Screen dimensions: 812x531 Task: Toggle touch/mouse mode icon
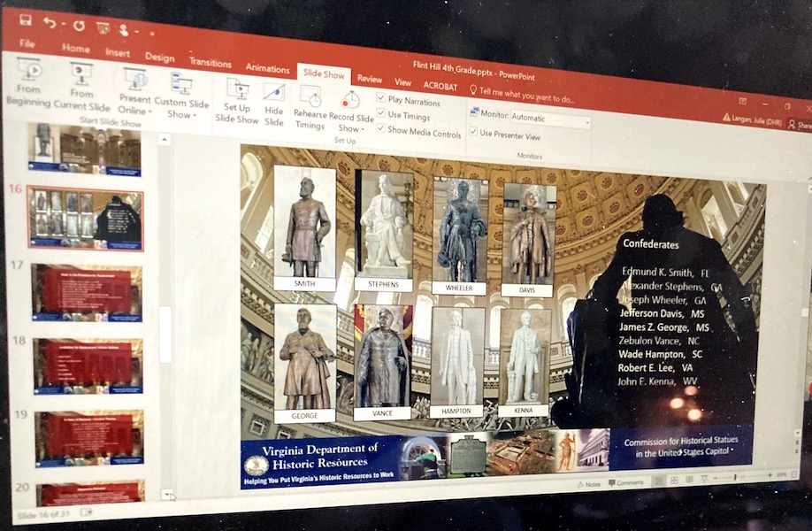123,29
